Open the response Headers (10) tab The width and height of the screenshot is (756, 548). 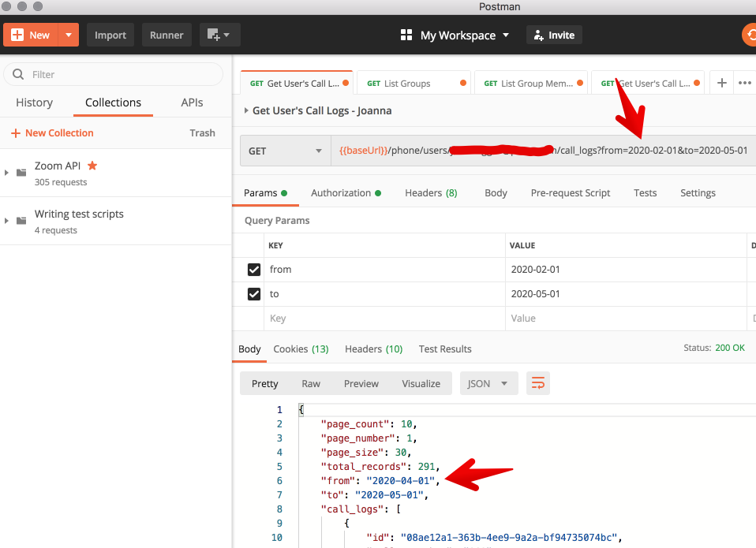pos(374,349)
